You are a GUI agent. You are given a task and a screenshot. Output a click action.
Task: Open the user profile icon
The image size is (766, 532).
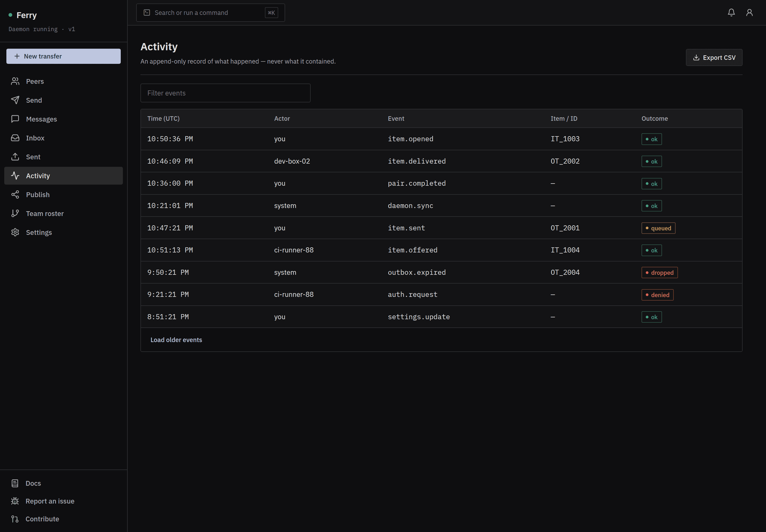pos(749,13)
